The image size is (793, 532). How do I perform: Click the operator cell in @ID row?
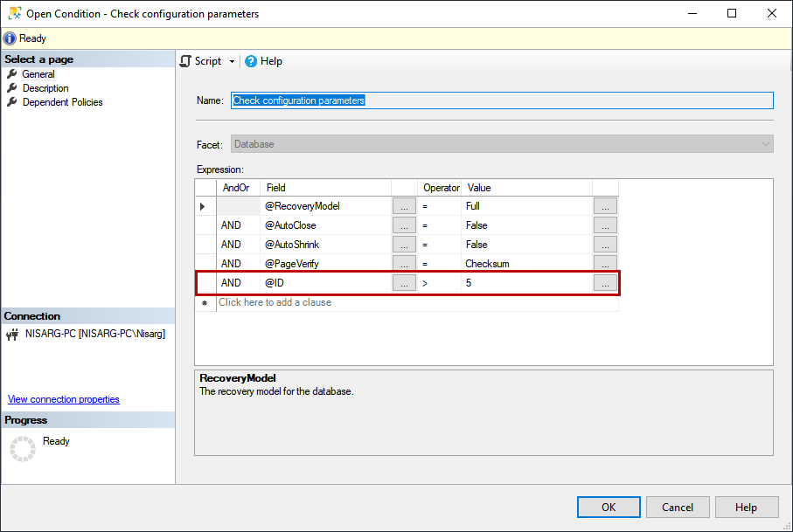pyautogui.click(x=440, y=283)
